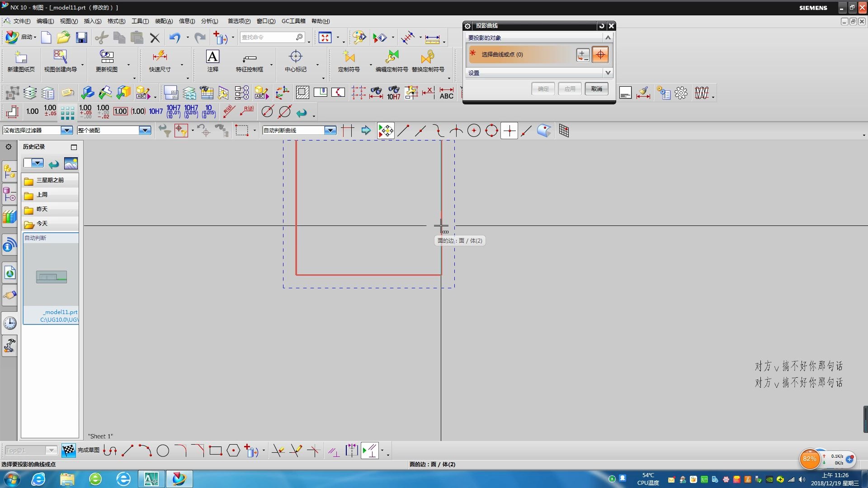
Task: Open the 没有选择过滤器 selection filter dropdown
Action: pos(67,131)
